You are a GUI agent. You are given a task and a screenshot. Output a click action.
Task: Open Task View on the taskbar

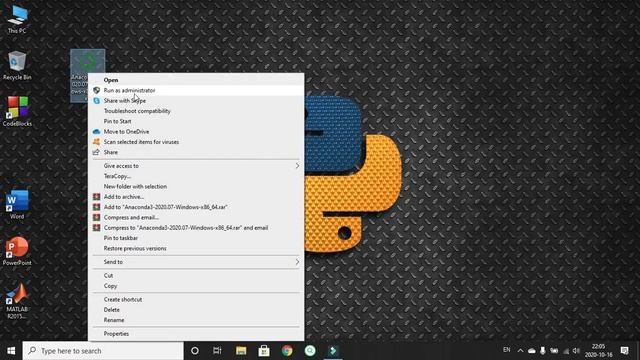pyautogui.click(x=217, y=351)
